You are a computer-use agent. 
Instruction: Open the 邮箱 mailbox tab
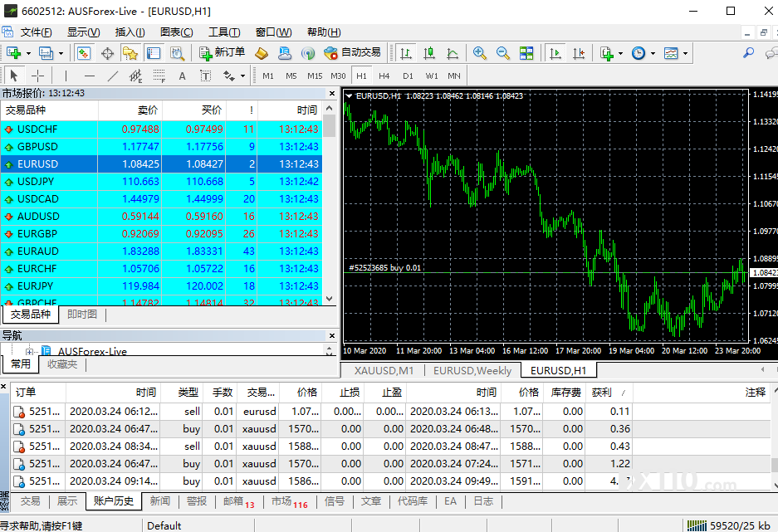pos(238,502)
